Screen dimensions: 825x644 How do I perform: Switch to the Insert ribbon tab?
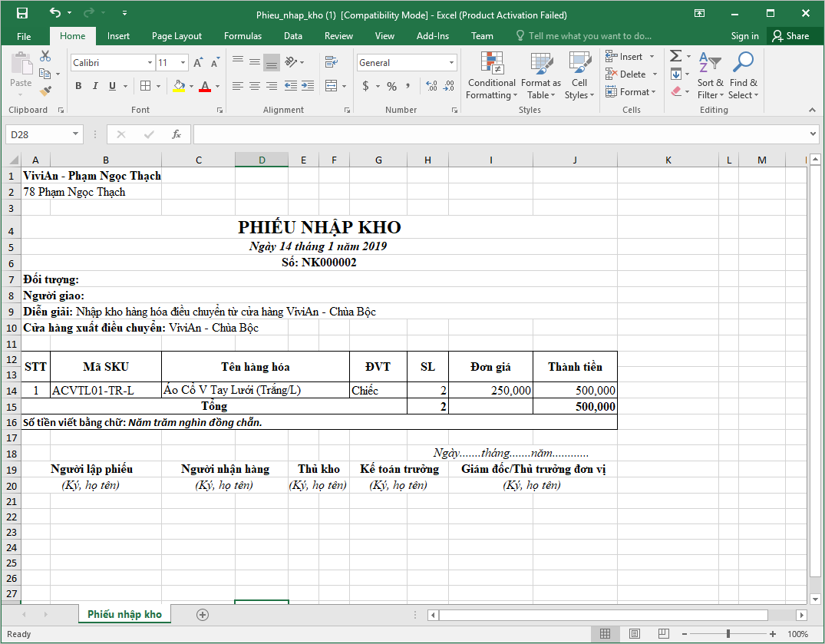[x=118, y=36]
